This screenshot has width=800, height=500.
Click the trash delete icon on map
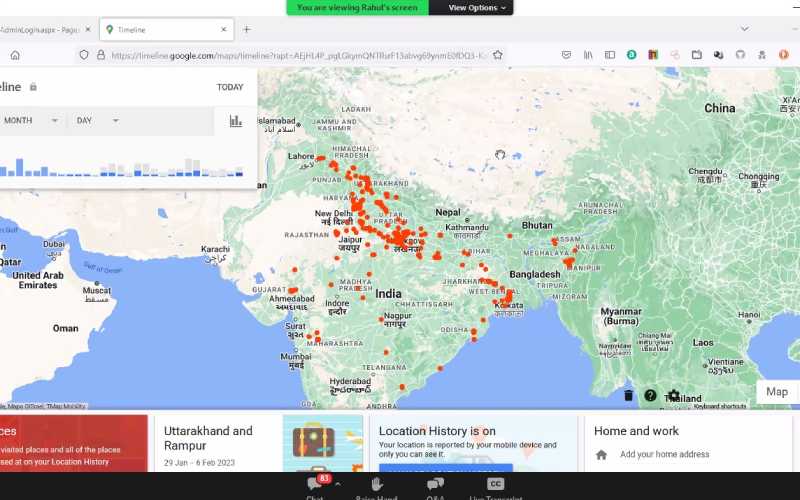point(628,395)
